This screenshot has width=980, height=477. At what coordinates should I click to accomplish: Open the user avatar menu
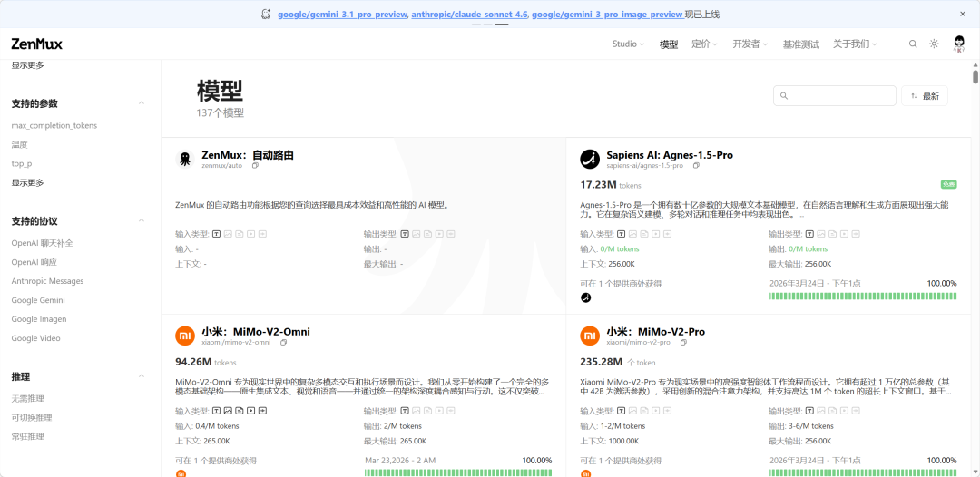coord(959,44)
